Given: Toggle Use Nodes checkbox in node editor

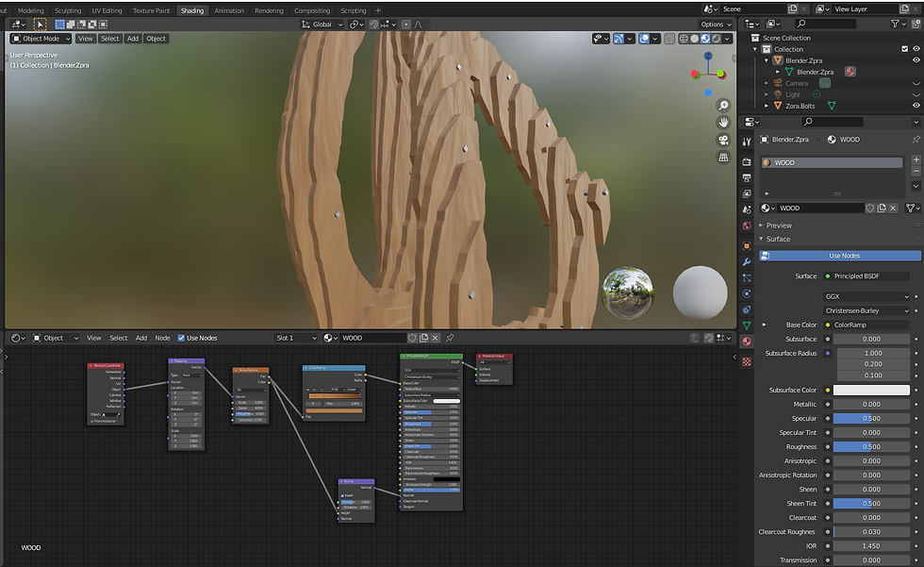Looking at the screenshot, I should pos(181,338).
